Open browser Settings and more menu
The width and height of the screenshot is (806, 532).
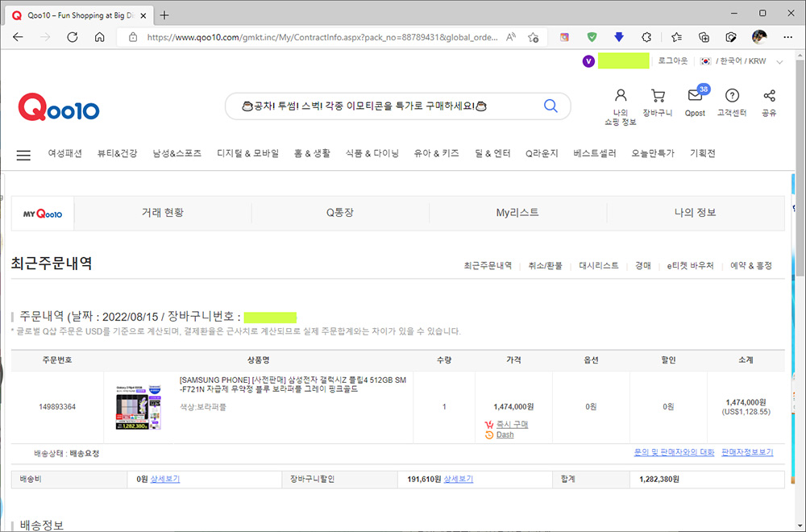pyautogui.click(x=787, y=37)
